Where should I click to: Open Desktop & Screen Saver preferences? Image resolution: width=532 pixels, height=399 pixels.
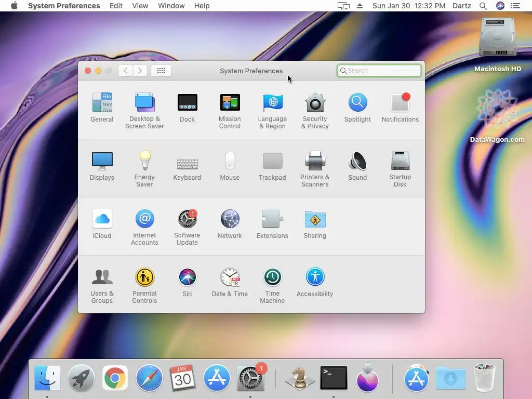[144, 111]
